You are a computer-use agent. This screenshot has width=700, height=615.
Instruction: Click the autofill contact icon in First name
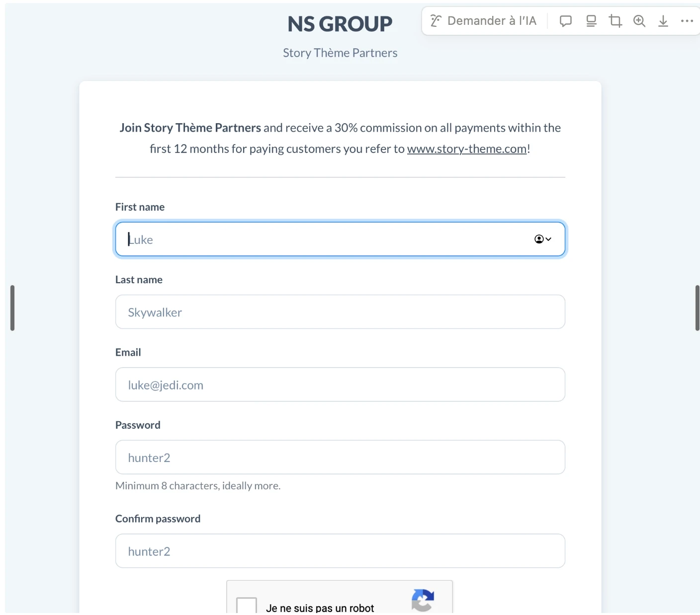(542, 239)
